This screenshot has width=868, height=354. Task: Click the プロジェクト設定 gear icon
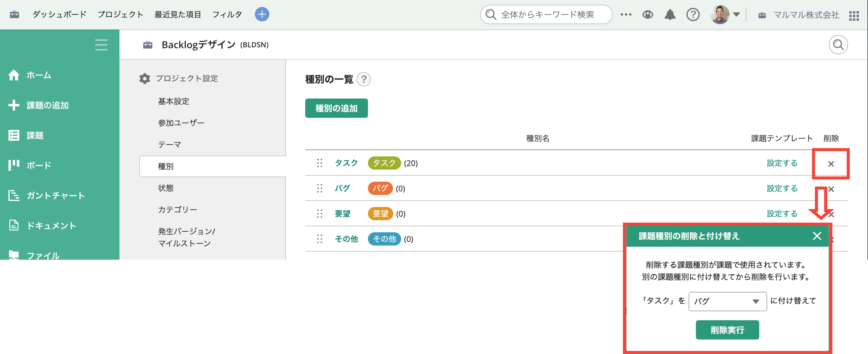[x=144, y=78]
